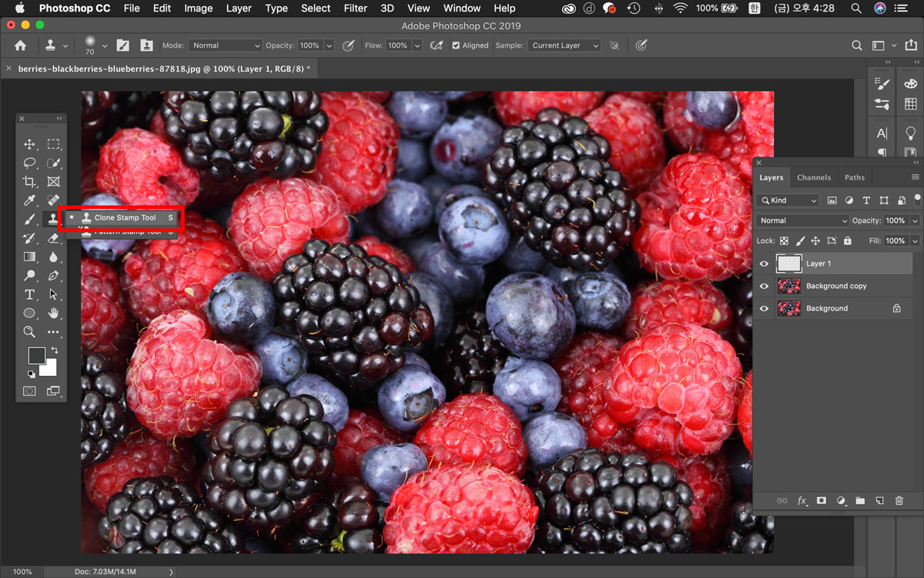Choose the Hand tool

coord(53,313)
